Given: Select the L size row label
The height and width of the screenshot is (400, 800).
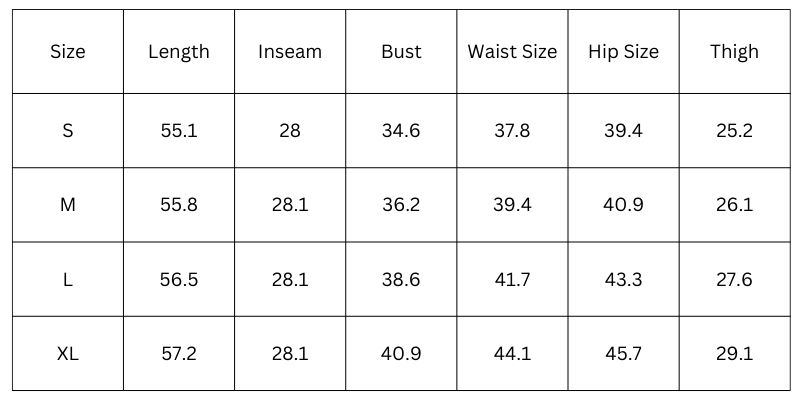Looking at the screenshot, I should point(68,280).
